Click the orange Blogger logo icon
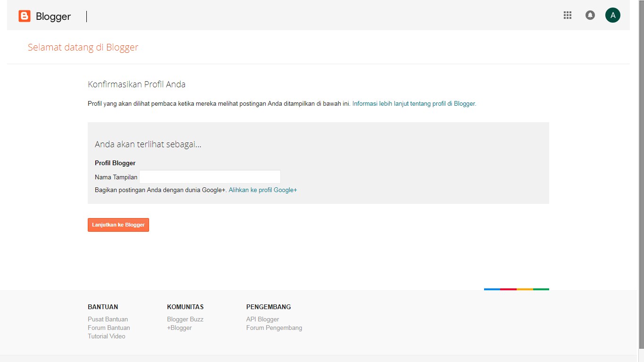 tap(24, 17)
